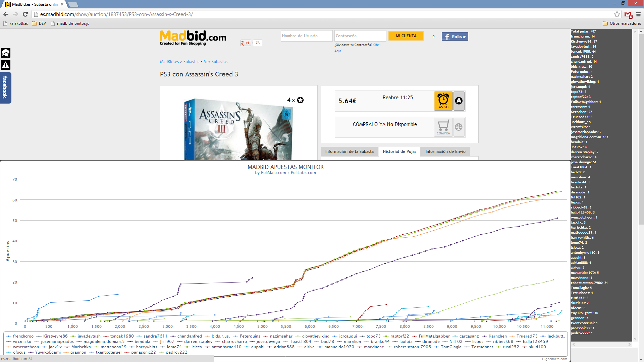The width and height of the screenshot is (644, 362).
Task: Open the Ver Subastas breadcrumb link
Action: click(x=216, y=62)
